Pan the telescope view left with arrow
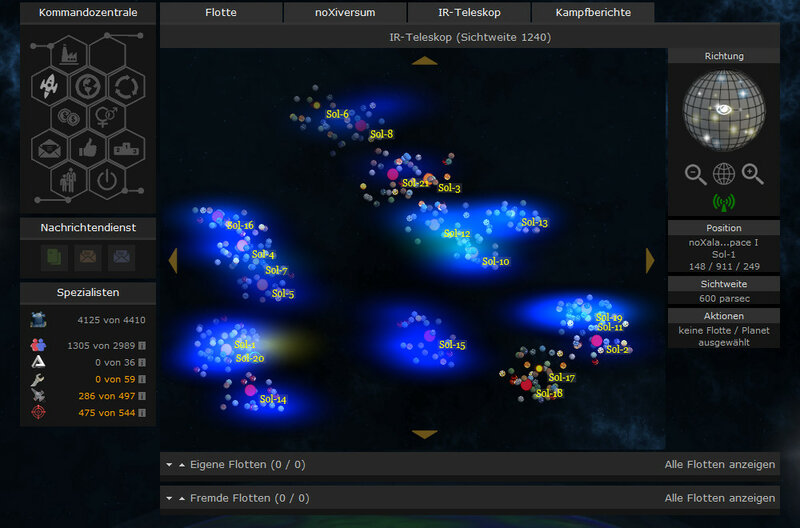This screenshot has height=528, width=800. (x=173, y=261)
